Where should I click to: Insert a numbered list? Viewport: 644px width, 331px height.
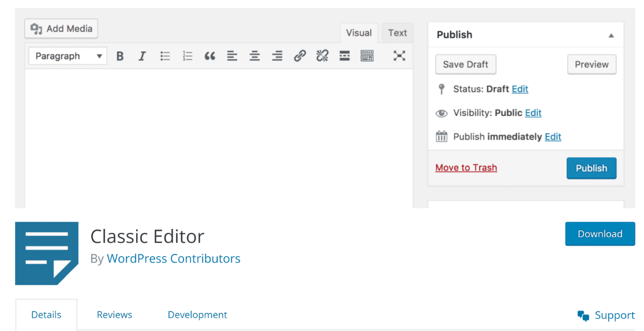pos(188,56)
